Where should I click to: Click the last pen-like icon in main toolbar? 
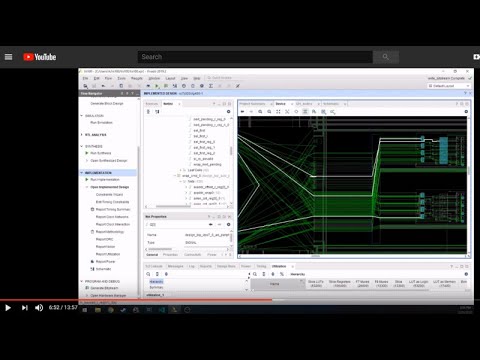[238, 86]
